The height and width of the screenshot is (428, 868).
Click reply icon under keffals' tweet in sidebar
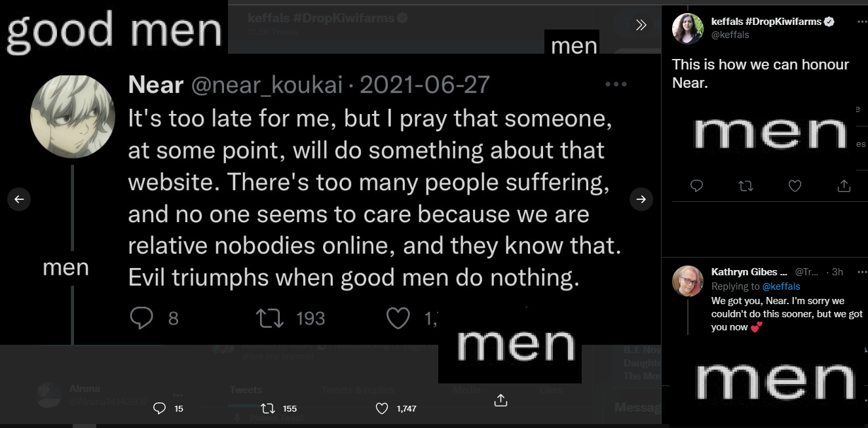tap(696, 186)
